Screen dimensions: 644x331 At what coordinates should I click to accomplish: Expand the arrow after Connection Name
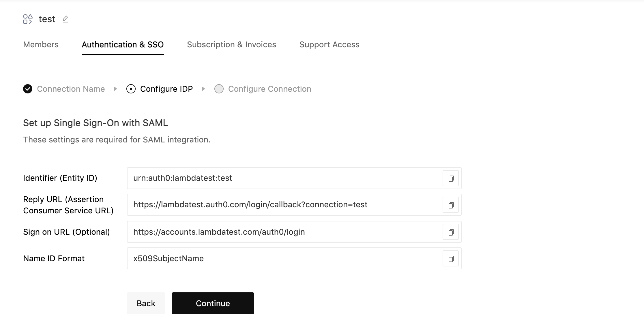[x=115, y=89]
